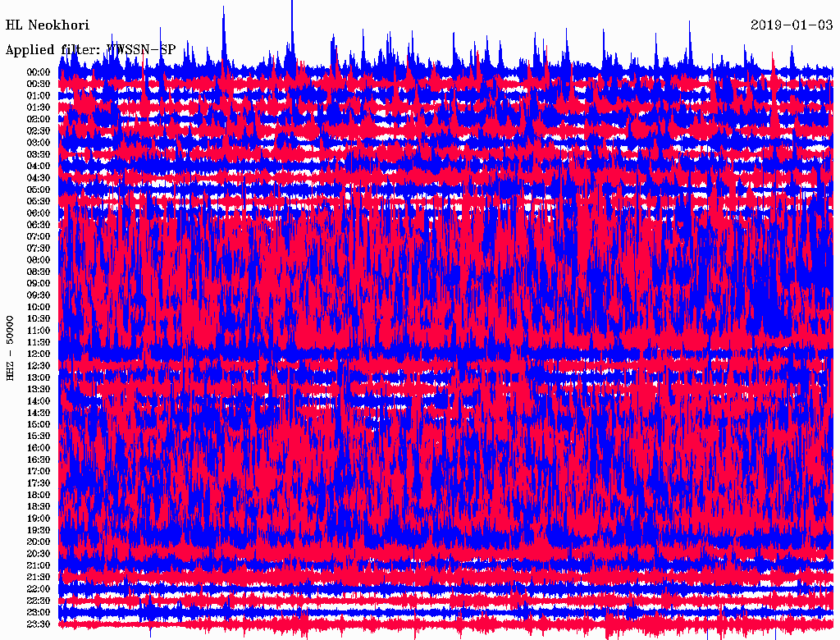Select the 05:30 time label
This screenshot has width=840, height=640.
coord(38,201)
